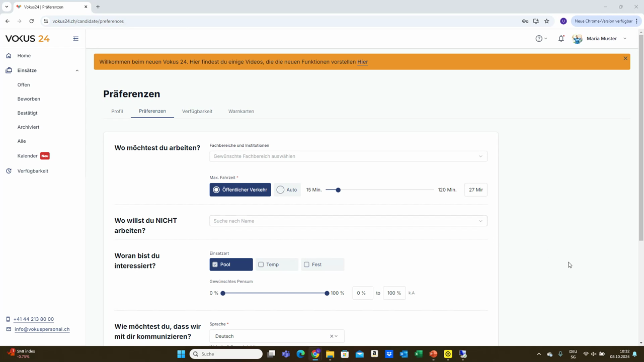The height and width of the screenshot is (362, 644).
Task: Open the Fachbereiche und Institutionen dropdown
Action: pyautogui.click(x=348, y=156)
